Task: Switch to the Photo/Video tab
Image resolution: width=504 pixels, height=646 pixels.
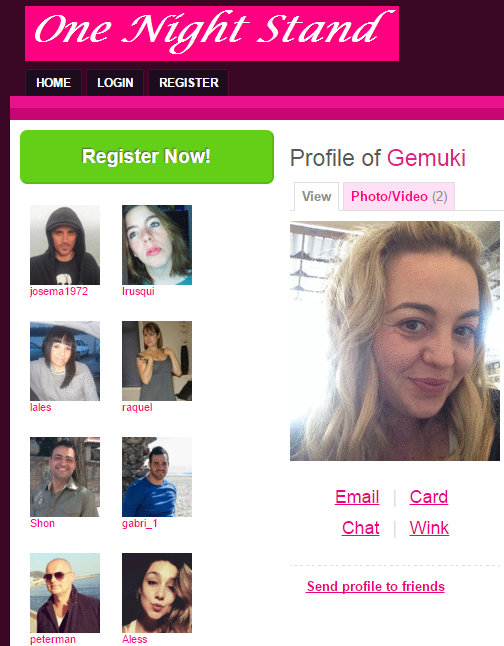Action: (x=399, y=197)
